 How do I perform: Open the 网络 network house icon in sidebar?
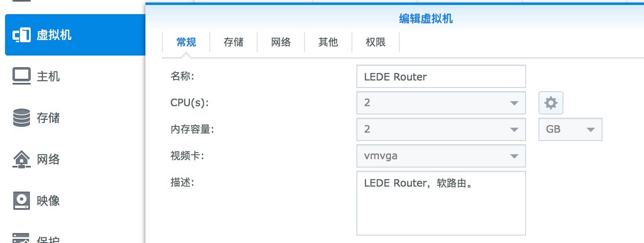coord(22,159)
